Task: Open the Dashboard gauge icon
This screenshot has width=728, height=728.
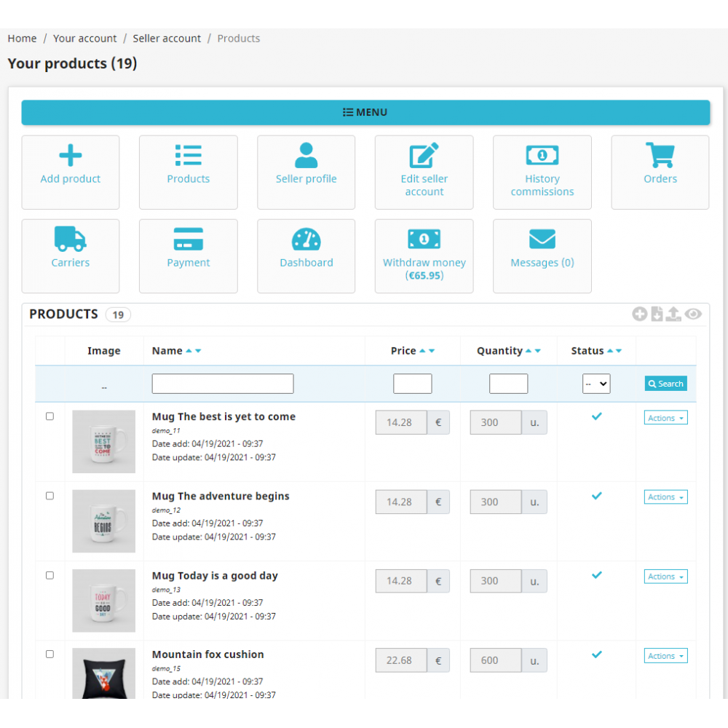Action: (306, 239)
